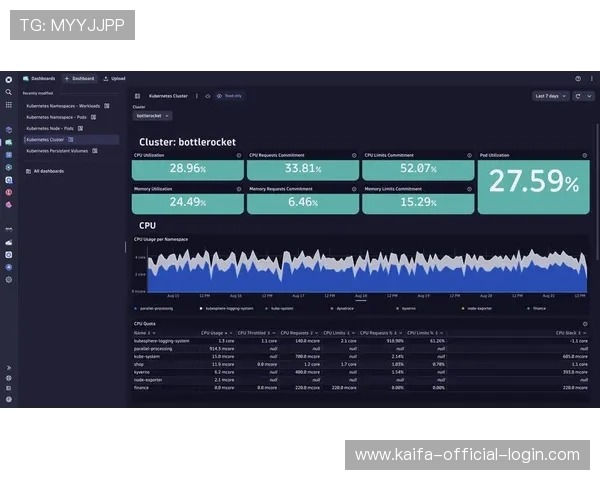600x480 pixels.
Task: Open All dashboards link
Action: click(45, 171)
